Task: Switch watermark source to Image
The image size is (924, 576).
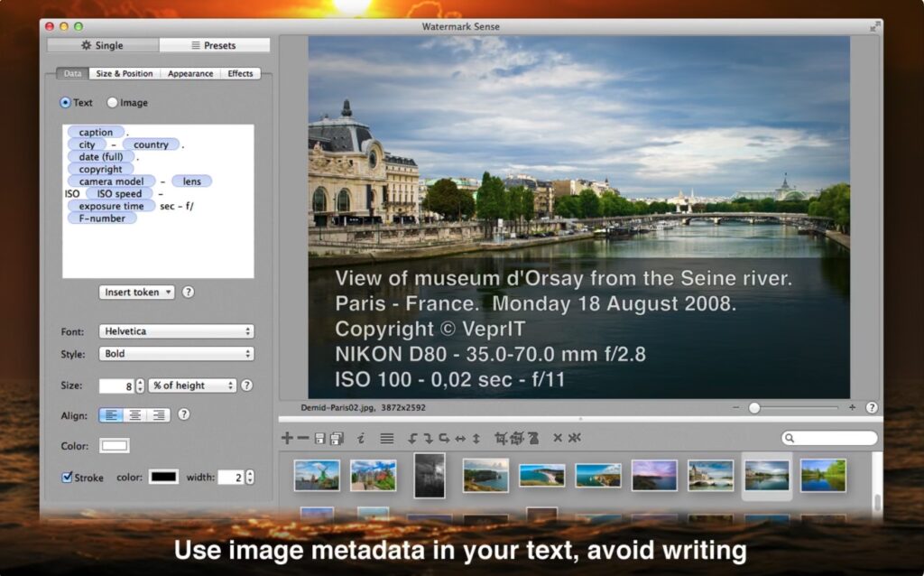Action: 112,102
